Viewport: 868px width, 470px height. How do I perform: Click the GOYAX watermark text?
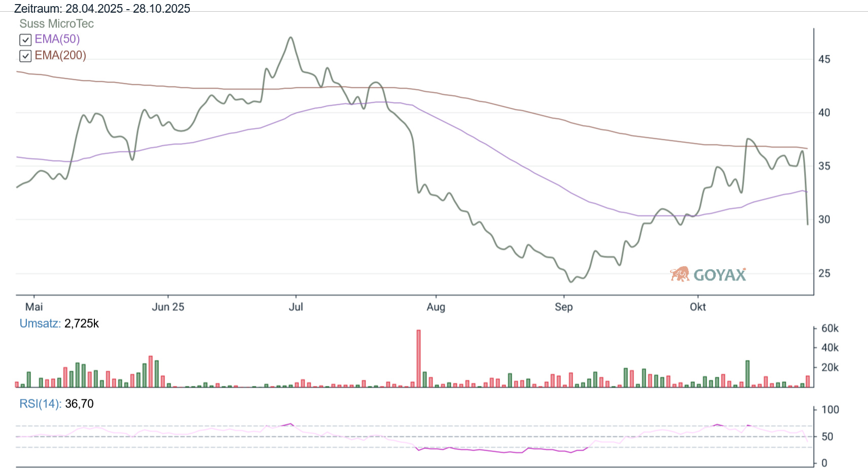[719, 275]
